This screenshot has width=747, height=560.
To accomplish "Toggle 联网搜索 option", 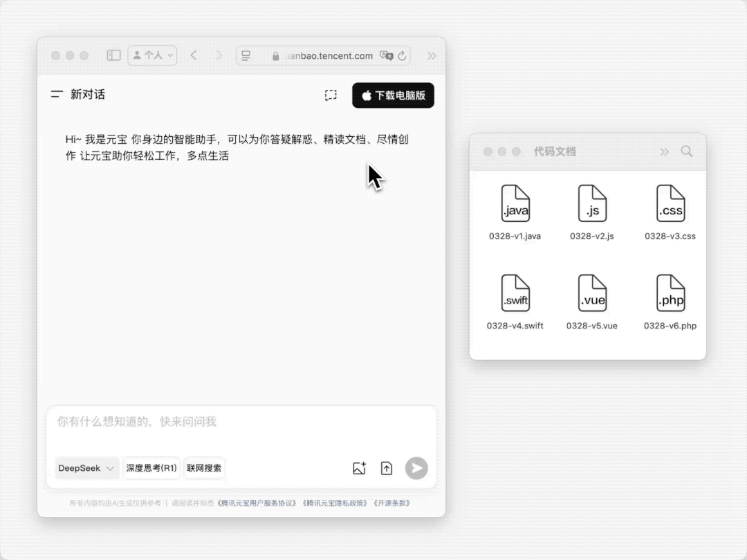I will 204,468.
